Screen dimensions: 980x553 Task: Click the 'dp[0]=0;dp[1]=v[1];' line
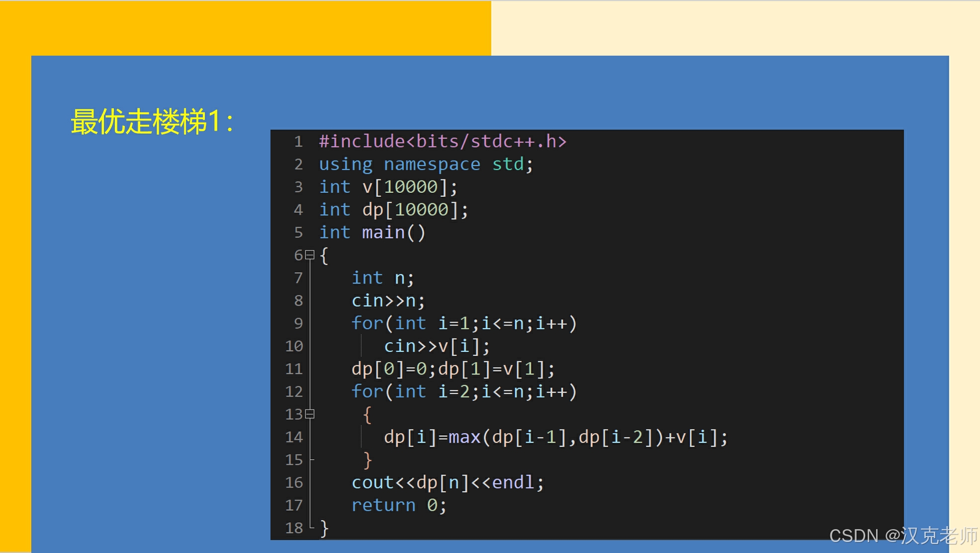[452, 369]
